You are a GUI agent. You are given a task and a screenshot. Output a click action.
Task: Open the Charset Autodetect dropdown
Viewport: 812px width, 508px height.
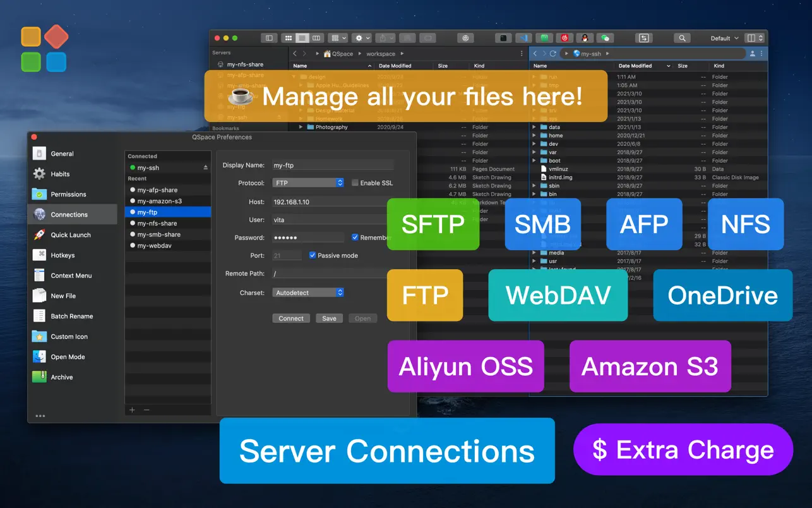coord(308,293)
